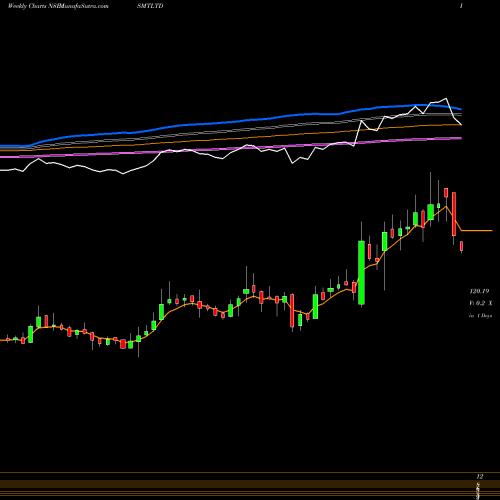Viewport: 500px width, 500px height.
Task: Click the flat orange line beside the last candle
Action: [477, 230]
